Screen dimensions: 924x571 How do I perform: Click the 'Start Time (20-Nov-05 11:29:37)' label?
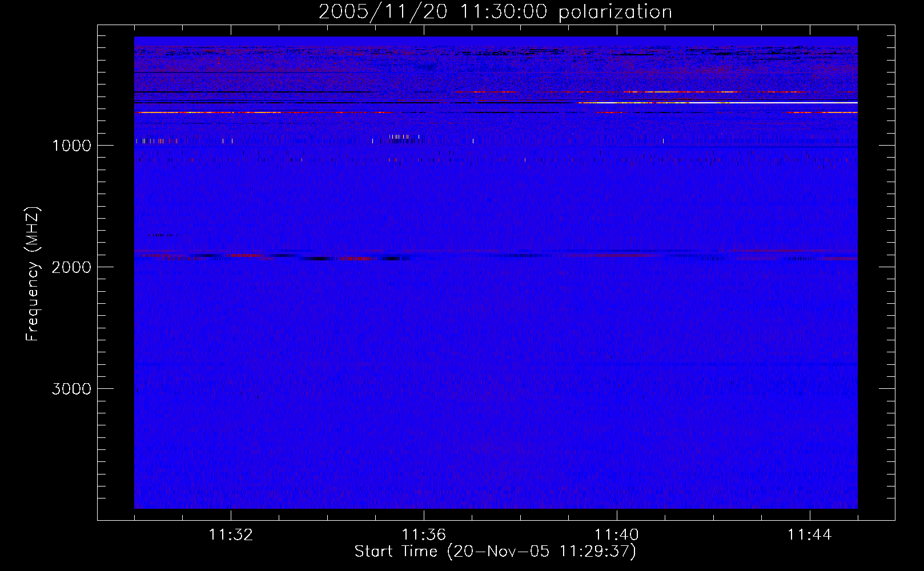click(x=495, y=552)
